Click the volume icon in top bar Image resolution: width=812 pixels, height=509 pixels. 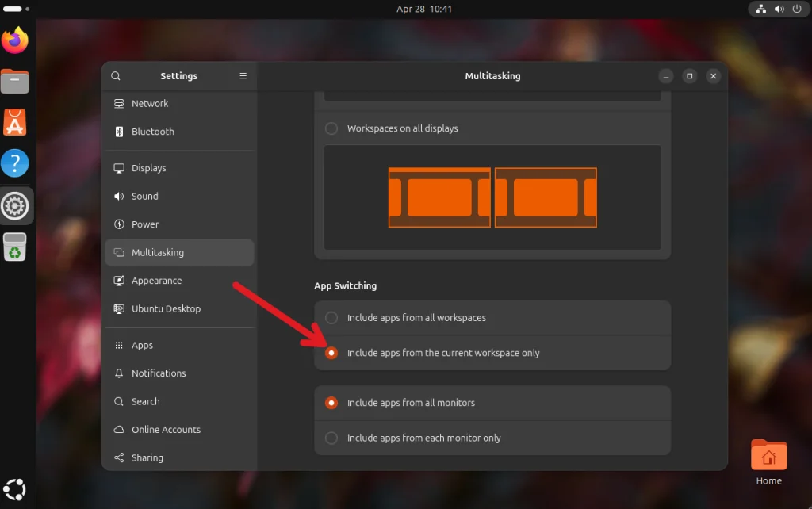click(779, 9)
